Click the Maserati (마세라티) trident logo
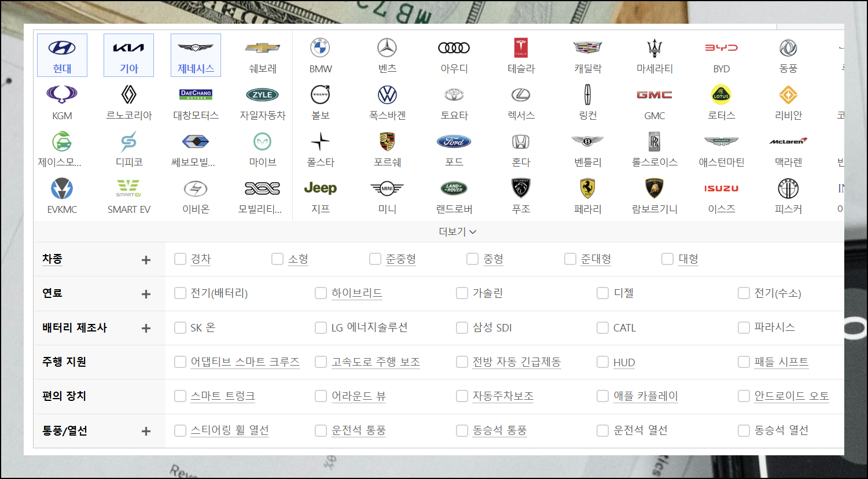The width and height of the screenshot is (868, 479). point(654,48)
